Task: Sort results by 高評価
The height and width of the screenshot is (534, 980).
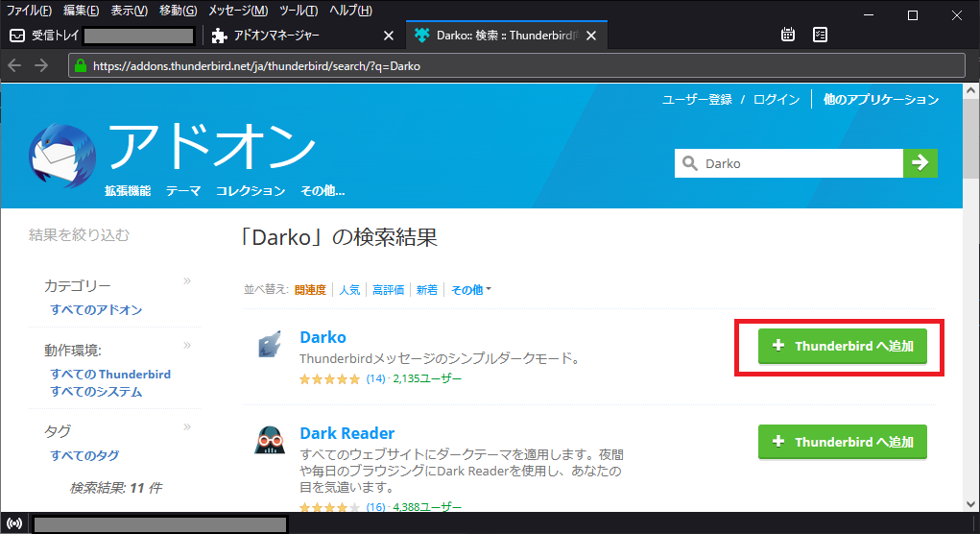Action: [388, 289]
